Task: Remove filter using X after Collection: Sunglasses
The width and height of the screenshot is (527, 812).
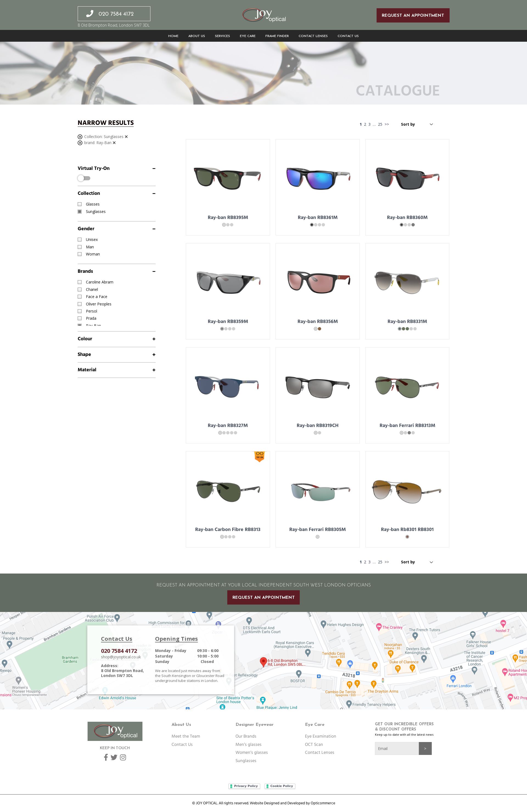Action: tap(126, 137)
